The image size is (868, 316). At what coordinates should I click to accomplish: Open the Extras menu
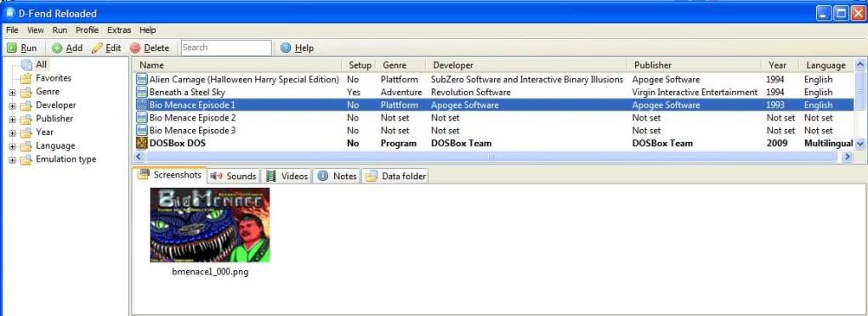click(119, 30)
